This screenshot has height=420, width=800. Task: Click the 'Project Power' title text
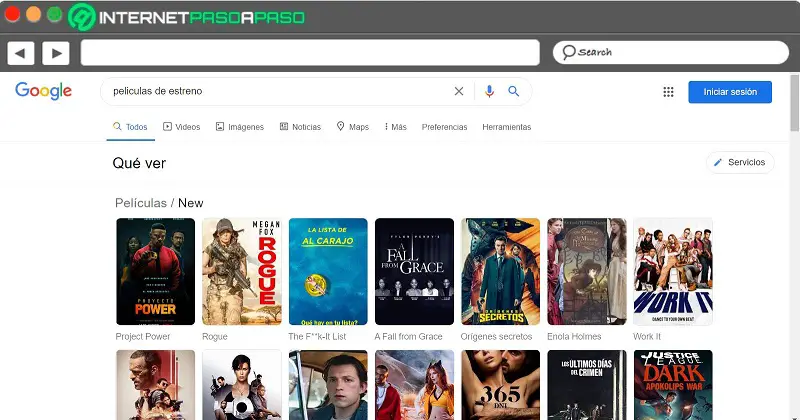coord(143,336)
